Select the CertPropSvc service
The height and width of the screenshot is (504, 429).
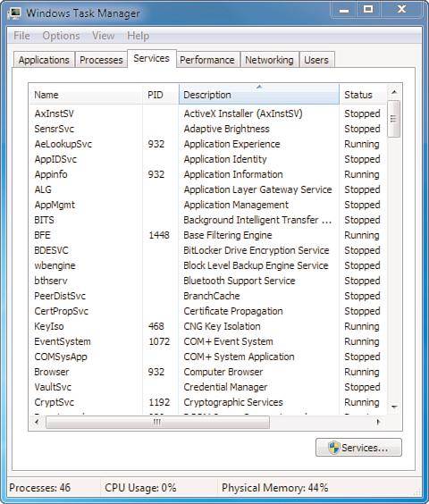pyautogui.click(x=207, y=311)
